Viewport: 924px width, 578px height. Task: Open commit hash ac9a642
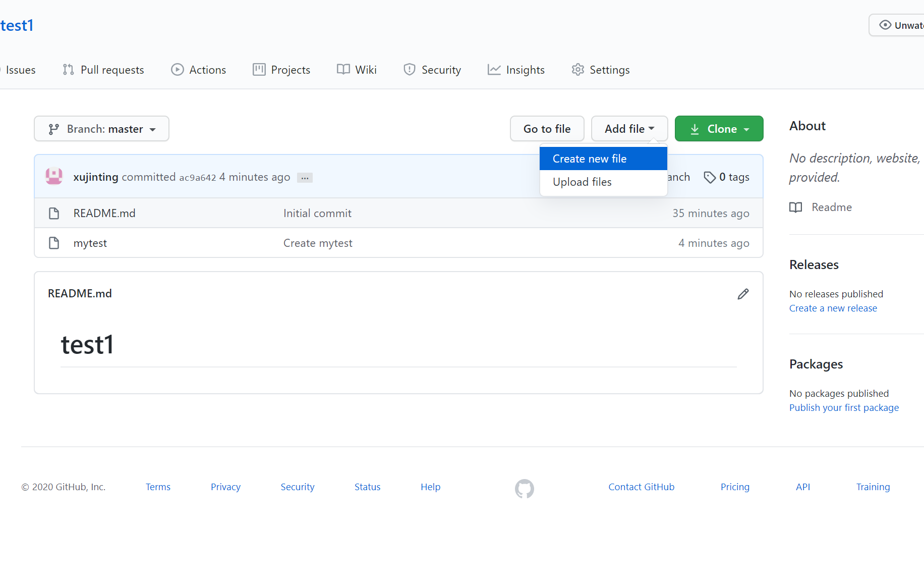point(198,178)
